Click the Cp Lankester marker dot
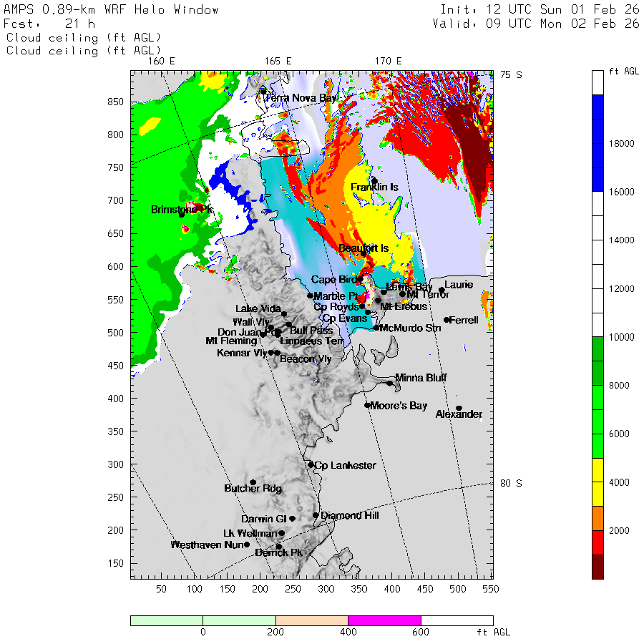The image size is (644, 644). click(x=311, y=464)
